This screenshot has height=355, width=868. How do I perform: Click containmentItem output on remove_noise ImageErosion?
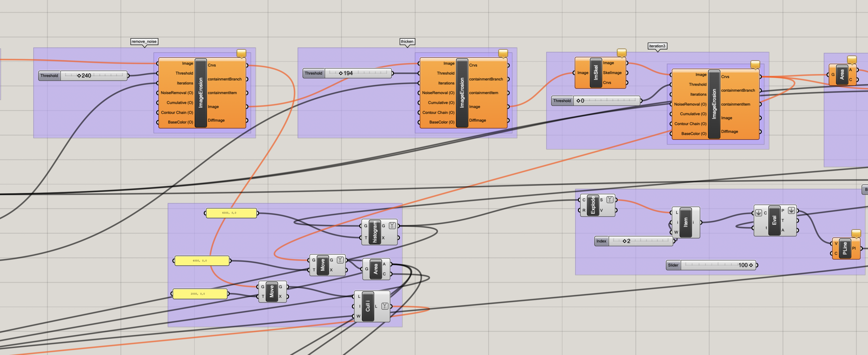222,93
